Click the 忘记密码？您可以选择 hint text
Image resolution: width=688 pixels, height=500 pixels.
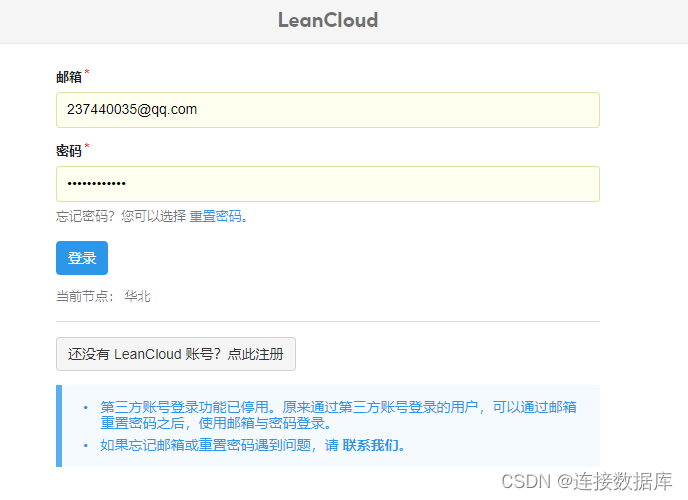121,216
